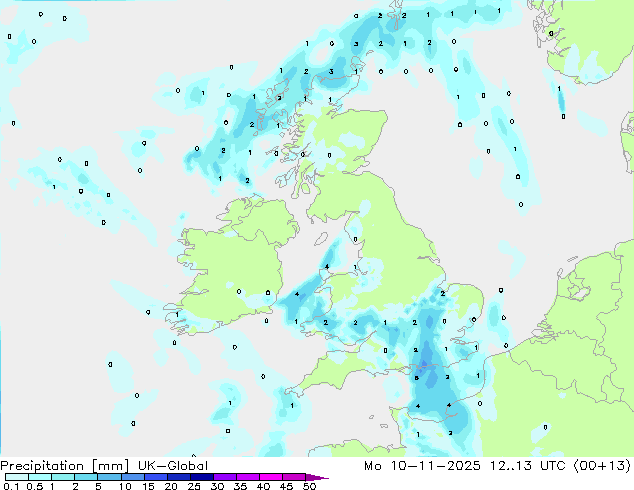
Task: Click the '50' legend scale label
Action: (309, 486)
